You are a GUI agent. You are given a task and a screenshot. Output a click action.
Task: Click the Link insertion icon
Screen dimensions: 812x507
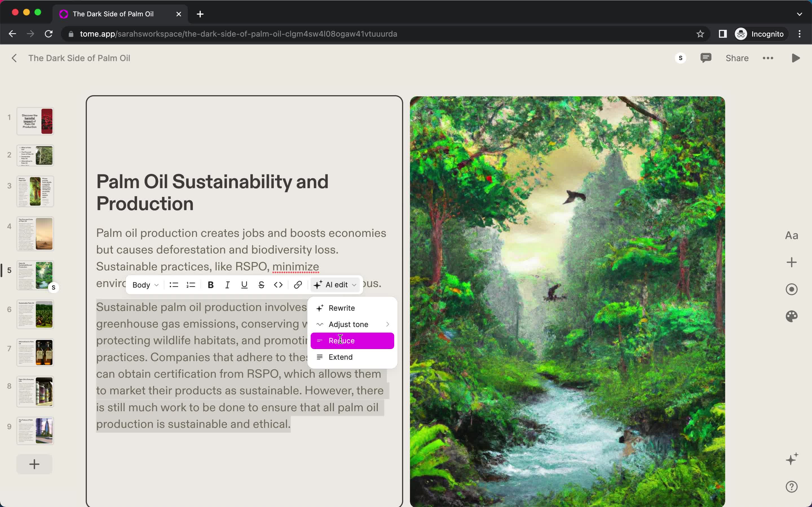click(297, 284)
